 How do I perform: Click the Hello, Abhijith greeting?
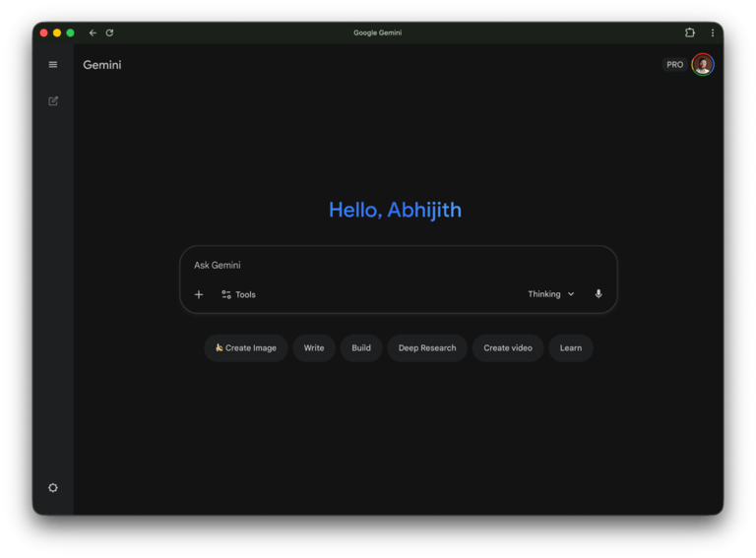395,210
